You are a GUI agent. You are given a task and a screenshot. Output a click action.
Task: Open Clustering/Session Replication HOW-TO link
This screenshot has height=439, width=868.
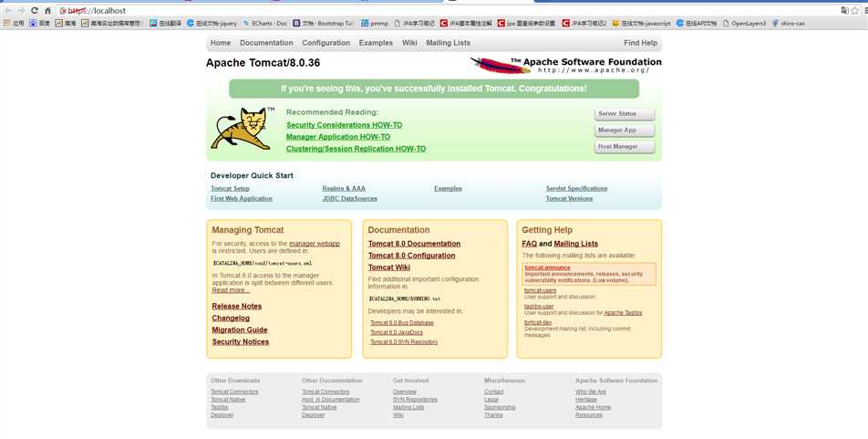point(356,149)
